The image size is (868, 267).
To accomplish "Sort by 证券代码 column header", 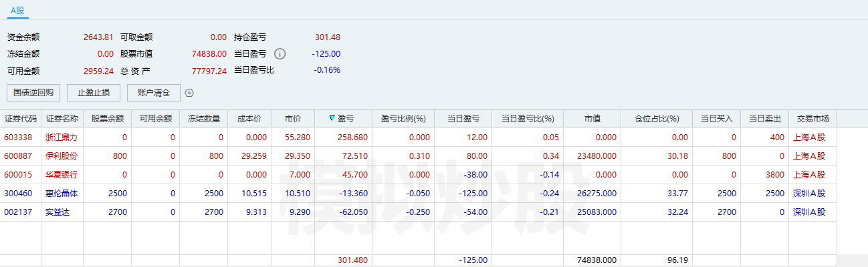I will pyautogui.click(x=21, y=119).
